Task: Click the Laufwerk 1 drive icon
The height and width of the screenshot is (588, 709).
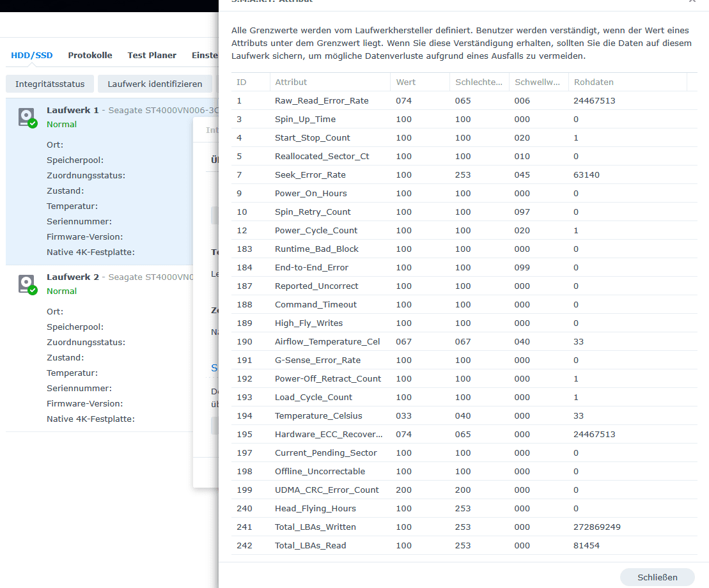Action: point(27,118)
